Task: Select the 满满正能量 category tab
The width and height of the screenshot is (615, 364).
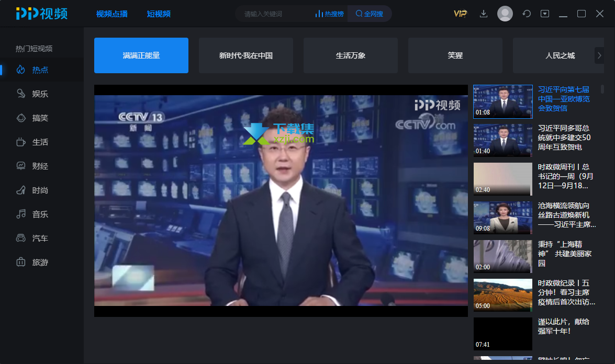Action: [x=141, y=55]
